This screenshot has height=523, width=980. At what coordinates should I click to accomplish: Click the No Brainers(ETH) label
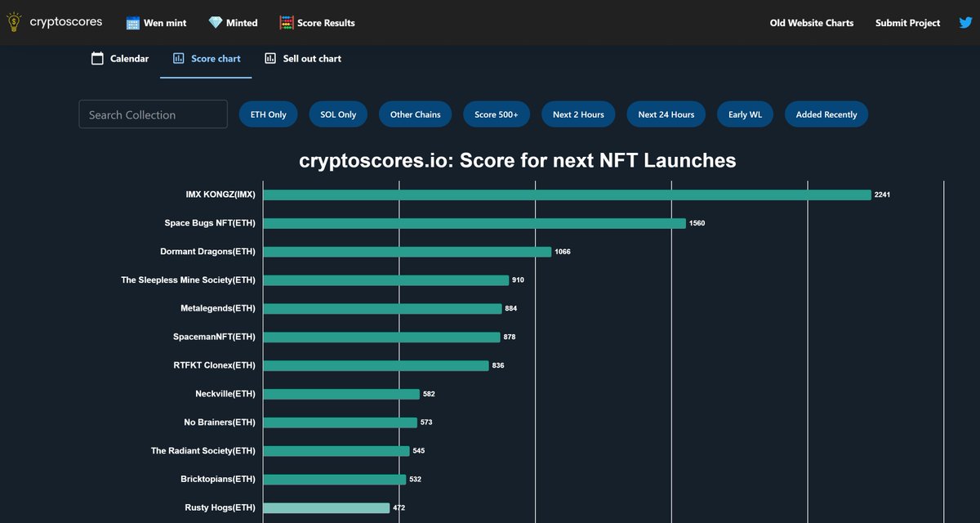click(220, 422)
